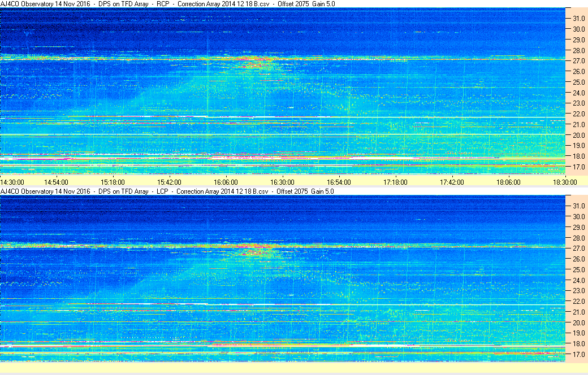Click 28.0 on the RCP frequency axis

click(x=578, y=50)
